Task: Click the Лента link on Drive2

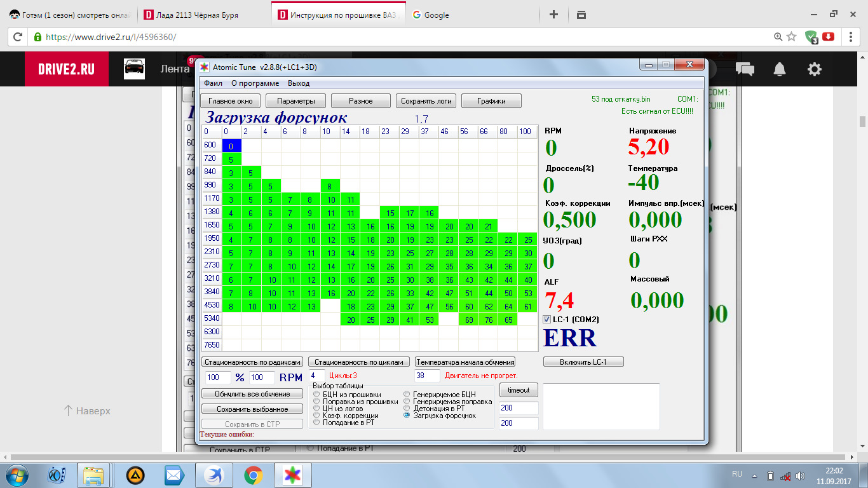Action: 175,69
